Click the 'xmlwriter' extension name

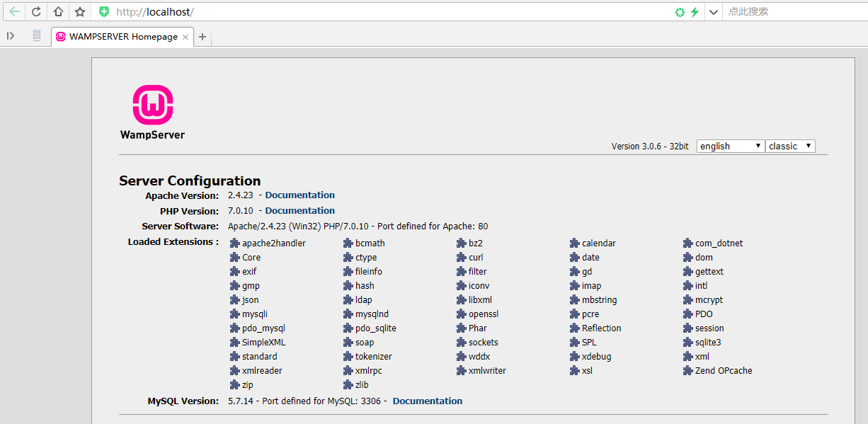[x=487, y=371]
